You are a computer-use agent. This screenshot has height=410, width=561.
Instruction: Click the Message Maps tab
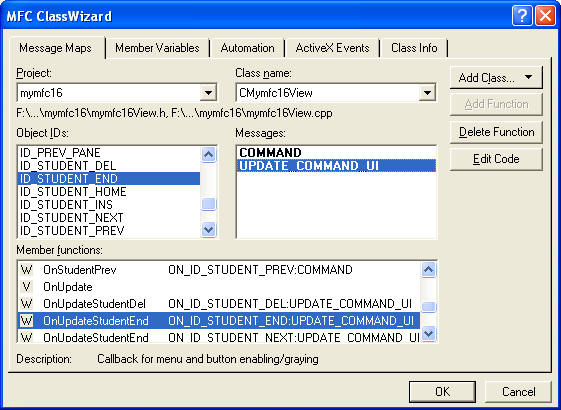[55, 48]
